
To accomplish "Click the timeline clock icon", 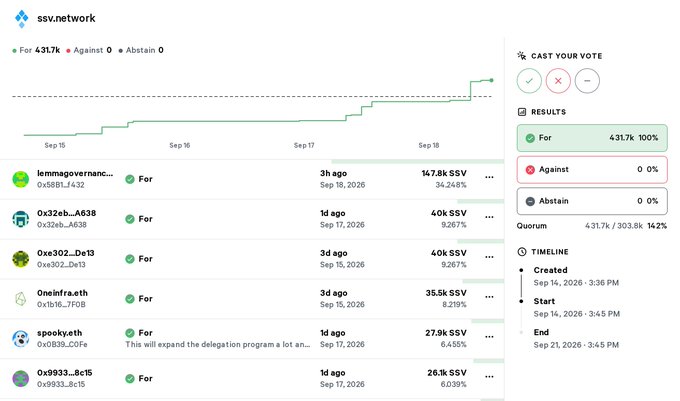I will [x=522, y=251].
